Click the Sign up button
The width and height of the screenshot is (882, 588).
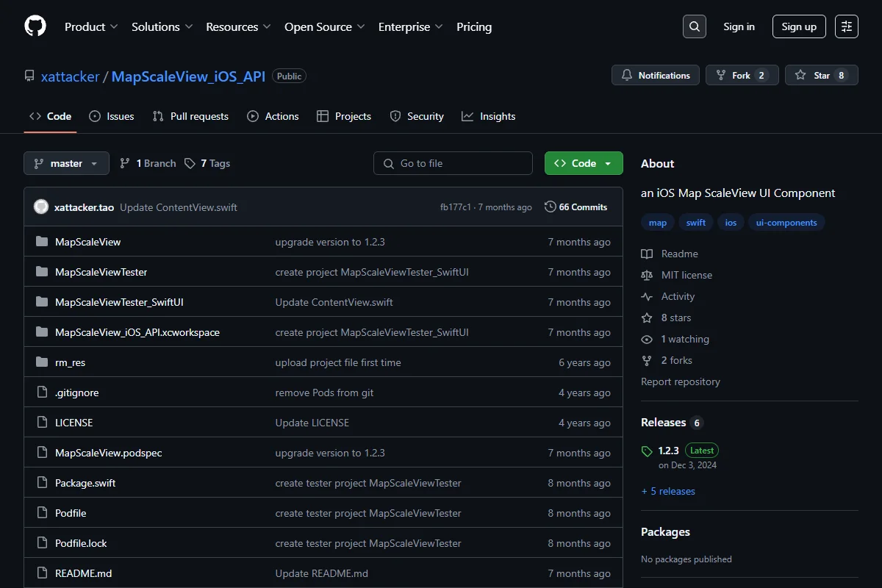799,26
